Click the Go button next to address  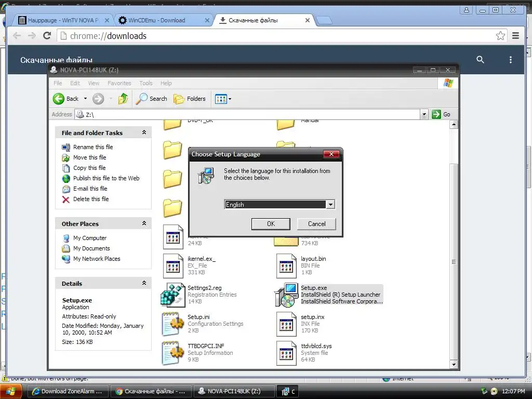tap(441, 114)
